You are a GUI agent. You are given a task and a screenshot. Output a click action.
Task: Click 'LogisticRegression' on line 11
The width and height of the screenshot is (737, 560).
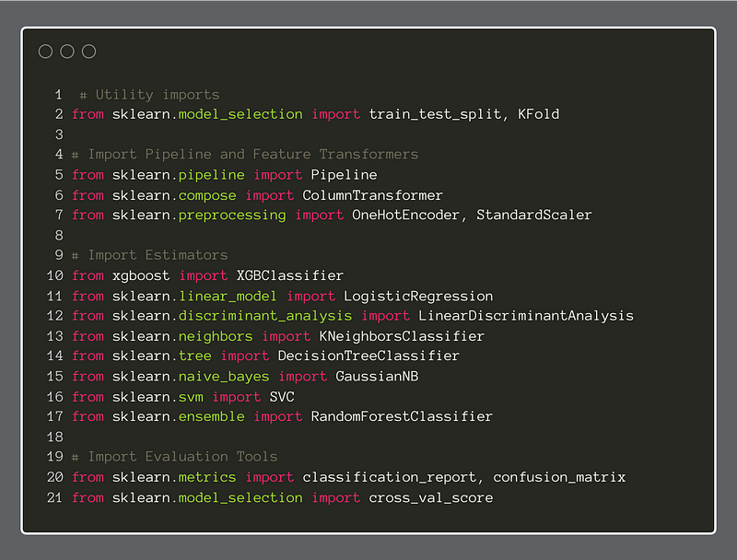click(418, 297)
